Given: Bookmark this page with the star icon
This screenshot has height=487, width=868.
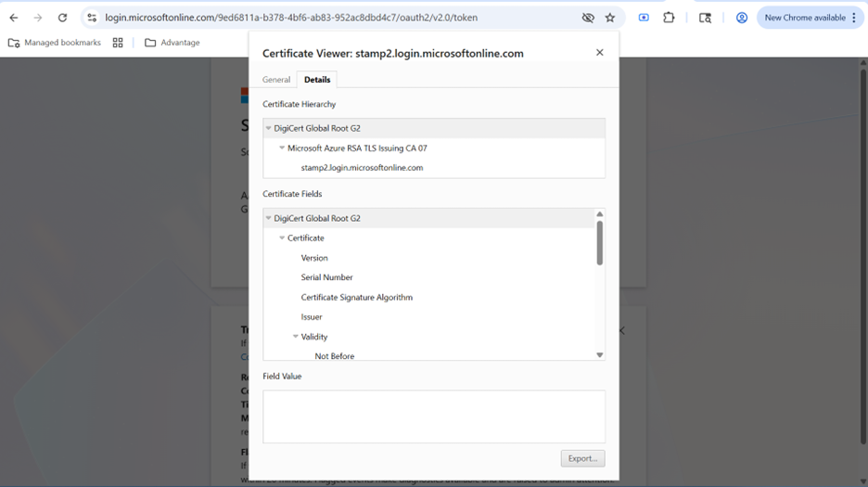Looking at the screenshot, I should click(610, 18).
